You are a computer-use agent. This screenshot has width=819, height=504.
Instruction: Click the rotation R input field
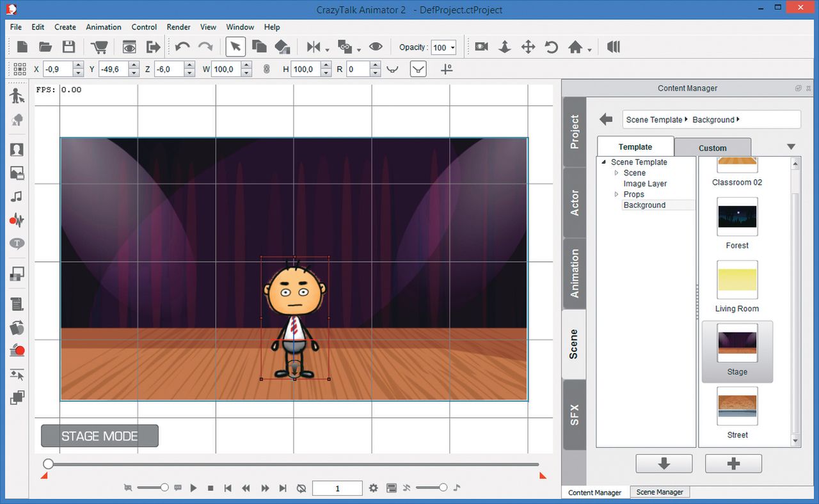(x=358, y=69)
